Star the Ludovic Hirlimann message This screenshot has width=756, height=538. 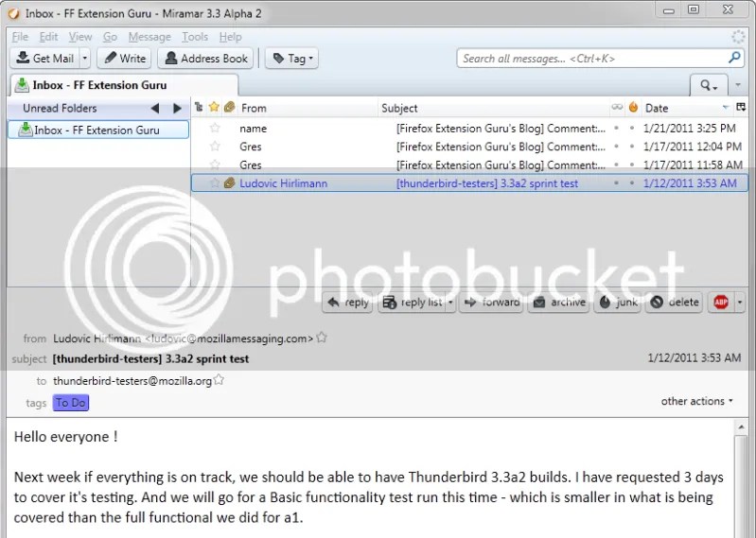click(x=215, y=183)
